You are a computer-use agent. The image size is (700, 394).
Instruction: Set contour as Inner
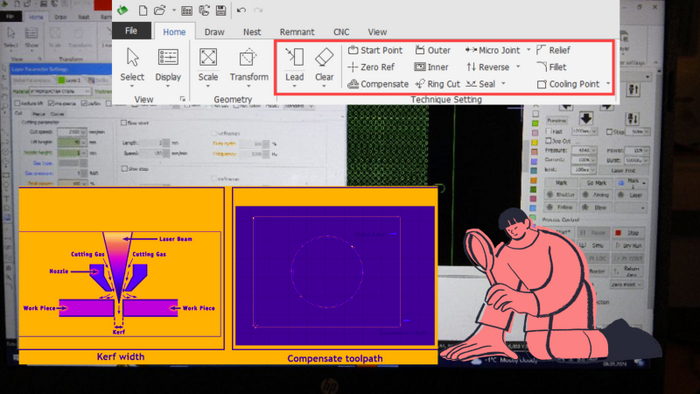[431, 67]
